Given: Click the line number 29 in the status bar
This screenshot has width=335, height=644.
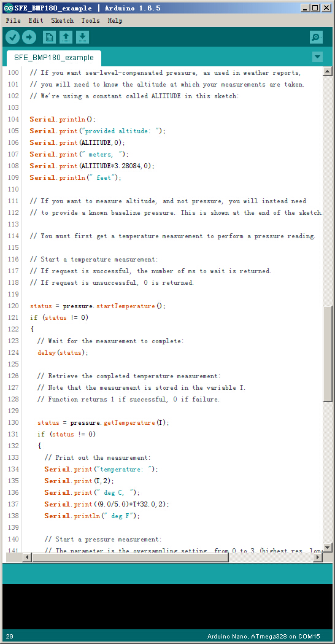Looking at the screenshot, I should coord(9,636).
